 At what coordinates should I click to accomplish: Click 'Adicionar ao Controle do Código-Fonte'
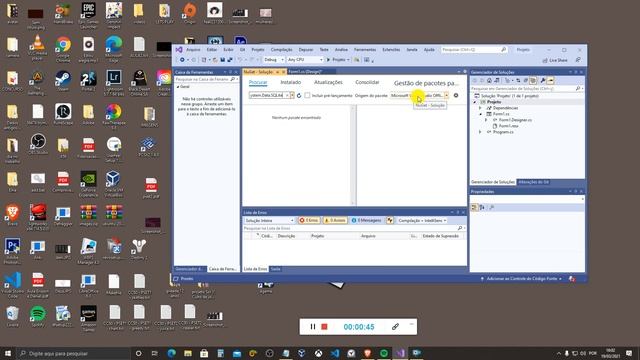(x=522, y=279)
